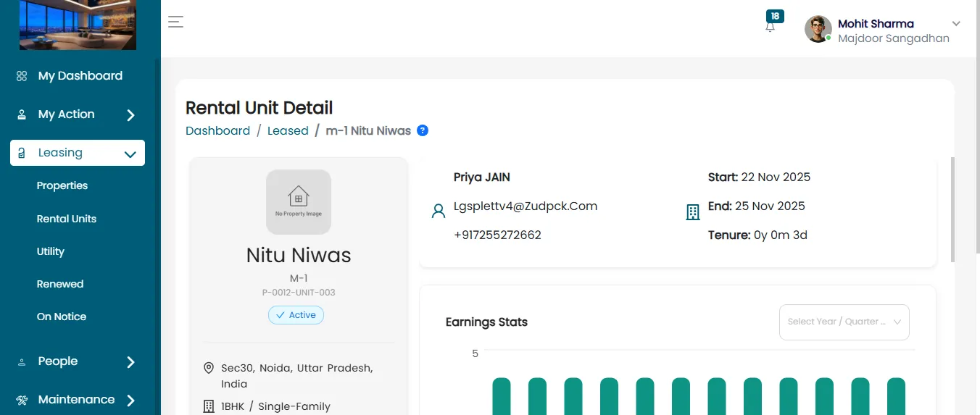
Task: Click phone number +917255272662
Action: [497, 235]
